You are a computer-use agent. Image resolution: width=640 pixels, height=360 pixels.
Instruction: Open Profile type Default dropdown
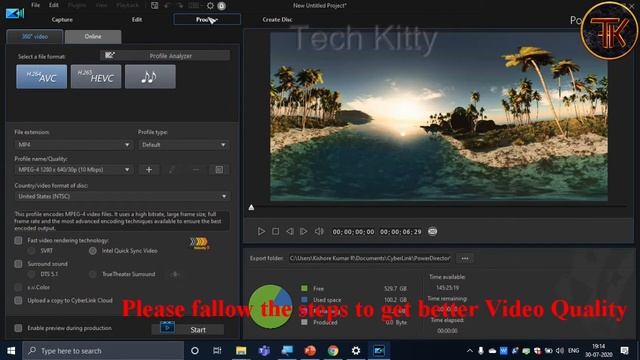point(183,144)
